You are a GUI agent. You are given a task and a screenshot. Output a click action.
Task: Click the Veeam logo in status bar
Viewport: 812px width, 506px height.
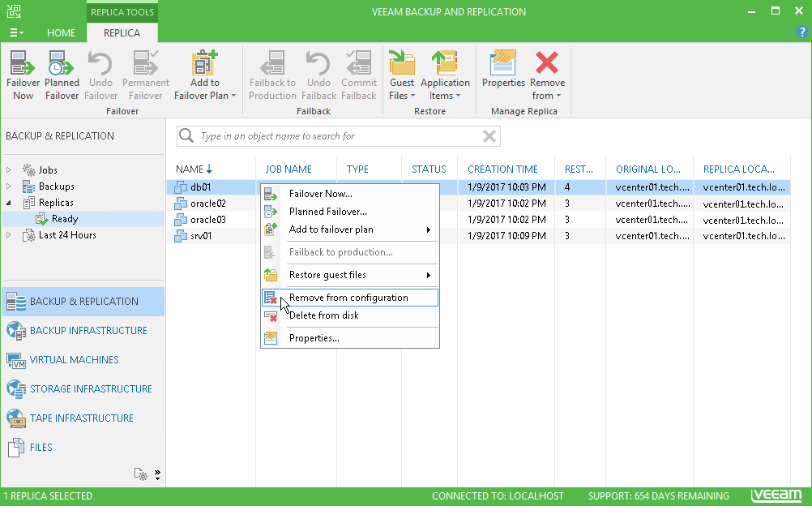(776, 495)
